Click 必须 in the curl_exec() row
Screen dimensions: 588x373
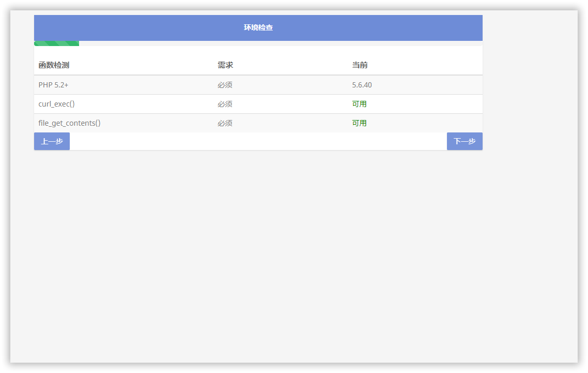tap(225, 104)
